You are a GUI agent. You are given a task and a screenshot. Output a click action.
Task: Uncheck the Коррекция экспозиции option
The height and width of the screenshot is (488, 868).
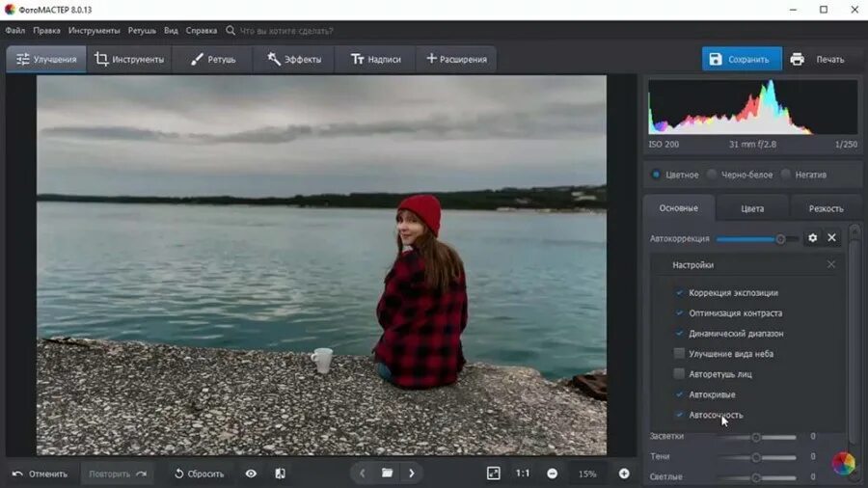(679, 293)
